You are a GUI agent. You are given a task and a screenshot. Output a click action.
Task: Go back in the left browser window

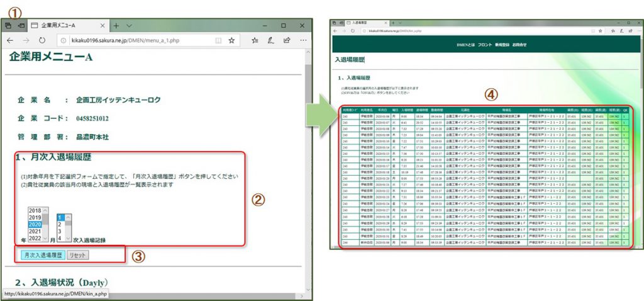click(10, 40)
